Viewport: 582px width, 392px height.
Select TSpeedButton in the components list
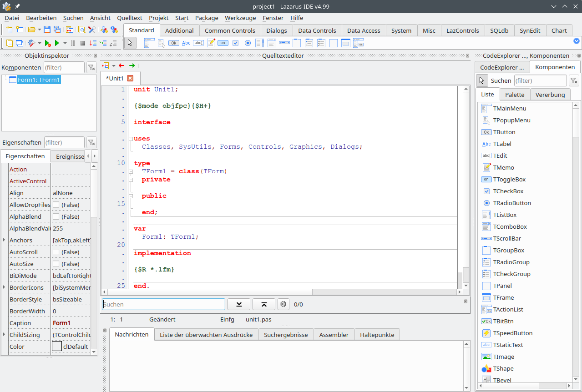[x=513, y=333]
